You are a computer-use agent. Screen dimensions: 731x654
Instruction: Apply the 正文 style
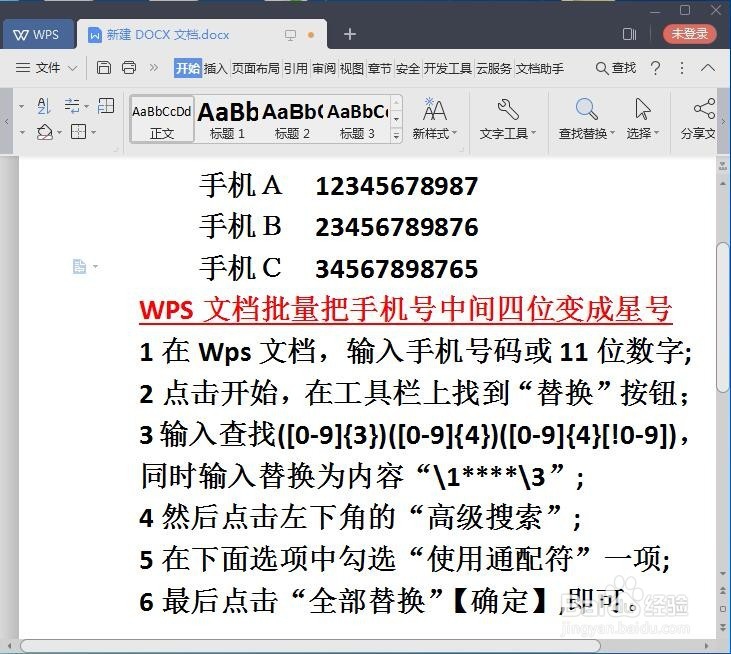pos(162,119)
